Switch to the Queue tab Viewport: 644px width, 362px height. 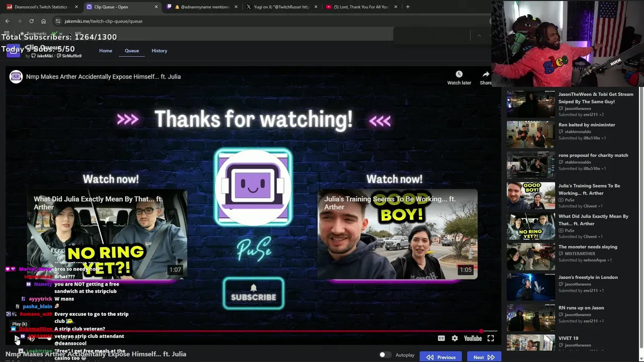point(132,51)
